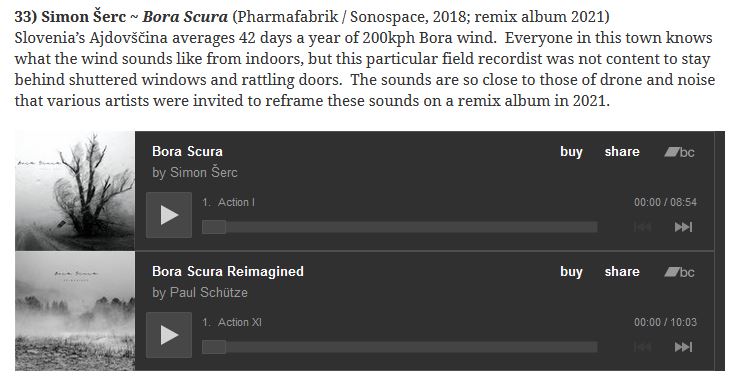This screenshot has width=737, height=385.
Task: Click the Bora Scura tree album cover
Action: [x=75, y=191]
